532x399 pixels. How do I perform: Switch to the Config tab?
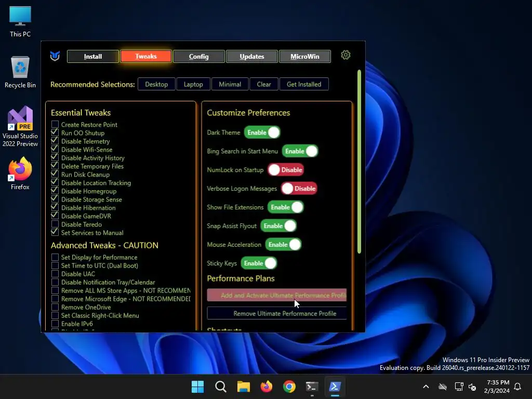click(199, 56)
